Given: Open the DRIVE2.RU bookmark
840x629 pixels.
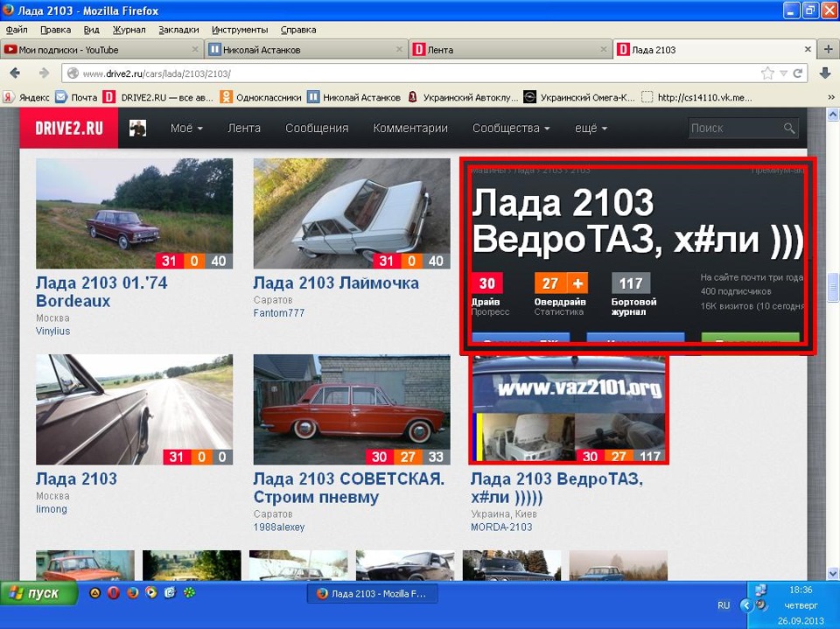Looking at the screenshot, I should pos(158,97).
